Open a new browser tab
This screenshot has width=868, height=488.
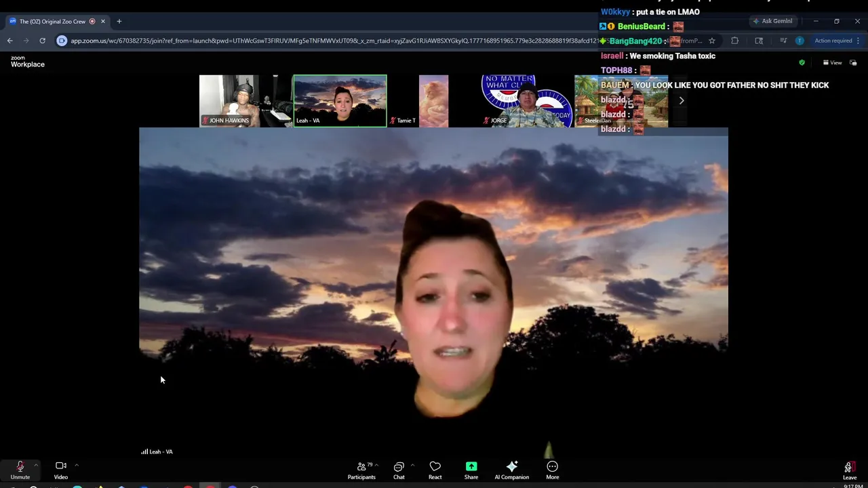click(x=119, y=21)
